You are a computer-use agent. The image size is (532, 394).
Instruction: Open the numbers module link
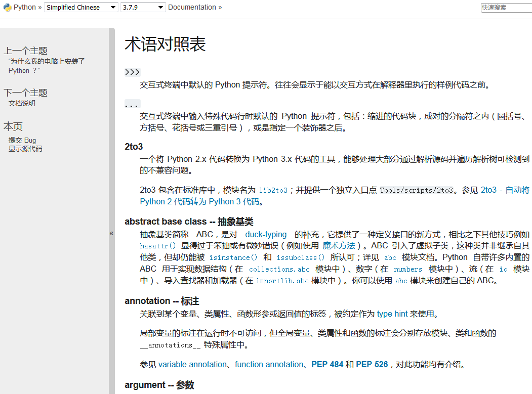[x=408, y=269]
